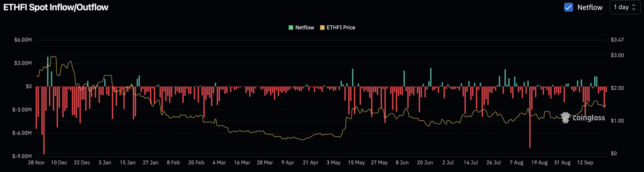Click the coinglass watermark logo icon
Screen dimensions: 644x172
(x=565, y=118)
